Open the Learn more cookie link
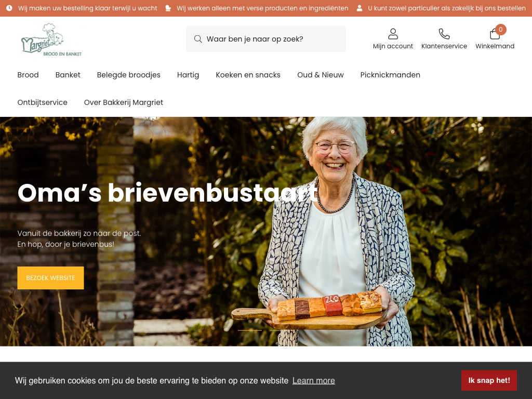 coord(313,381)
